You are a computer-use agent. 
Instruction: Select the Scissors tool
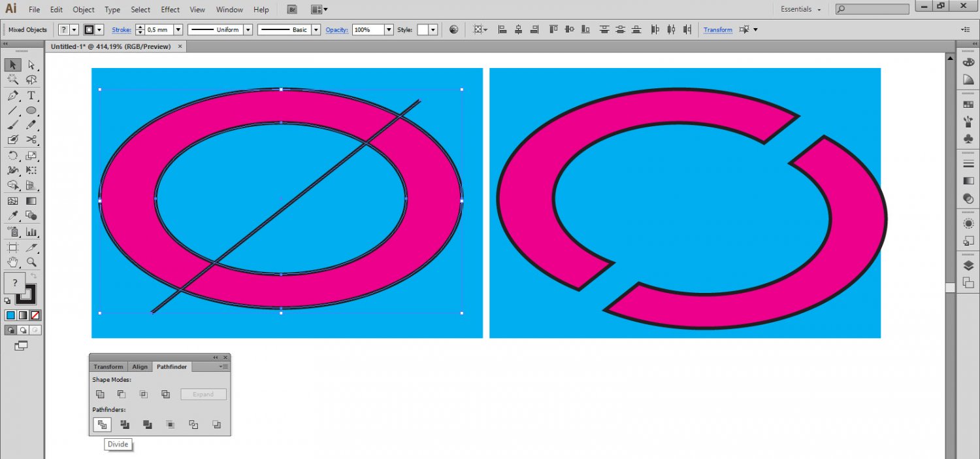coord(31,140)
